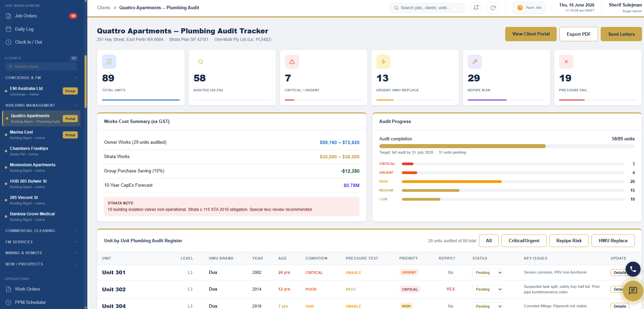Filter register by Repipe Risk
The image size is (644, 309).
(x=569, y=241)
